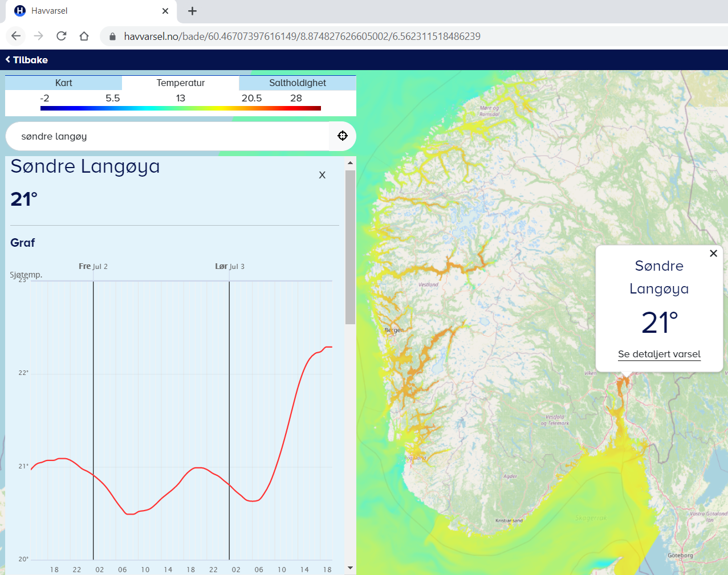The height and width of the screenshot is (575, 728).
Task: Click the Tilbake link
Action: pos(26,59)
